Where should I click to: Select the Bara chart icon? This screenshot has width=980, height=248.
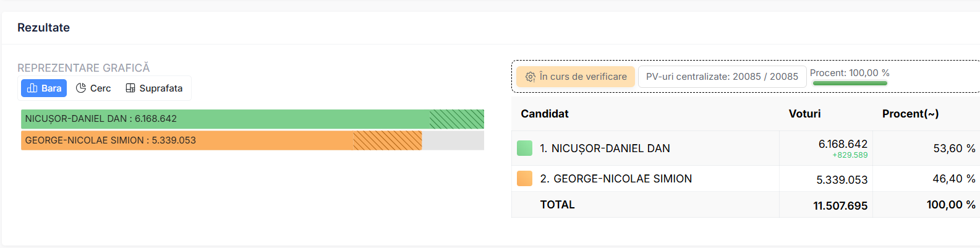click(32, 88)
